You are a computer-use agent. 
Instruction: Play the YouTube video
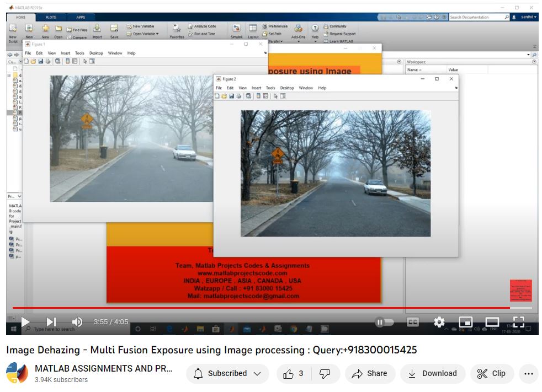25,322
